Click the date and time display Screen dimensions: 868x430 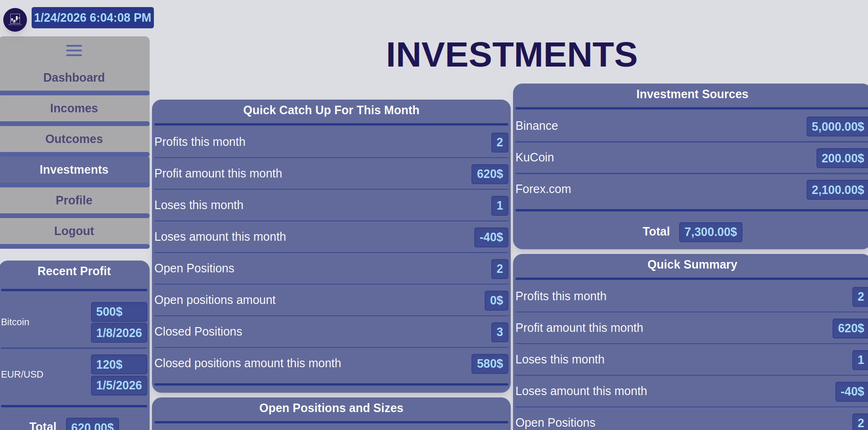93,18
